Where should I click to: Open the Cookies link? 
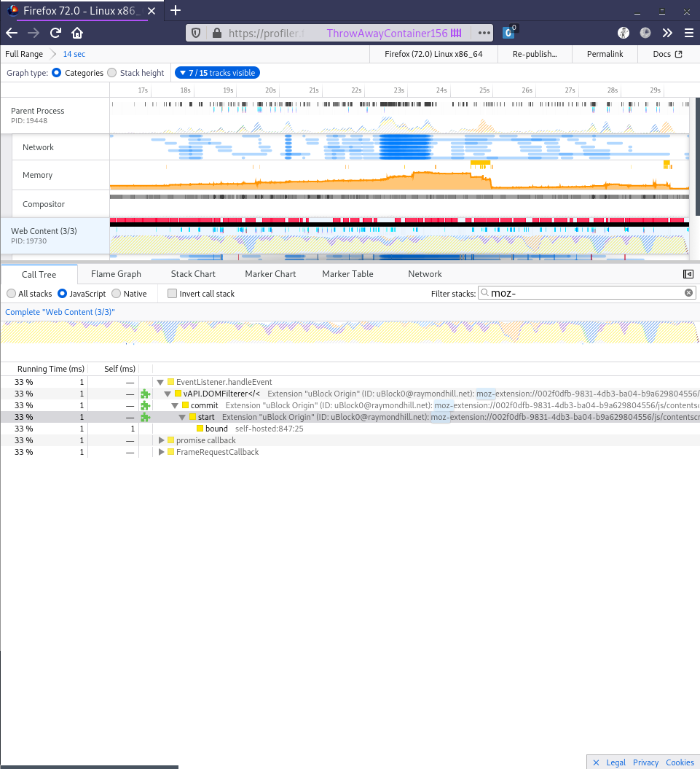click(680, 762)
